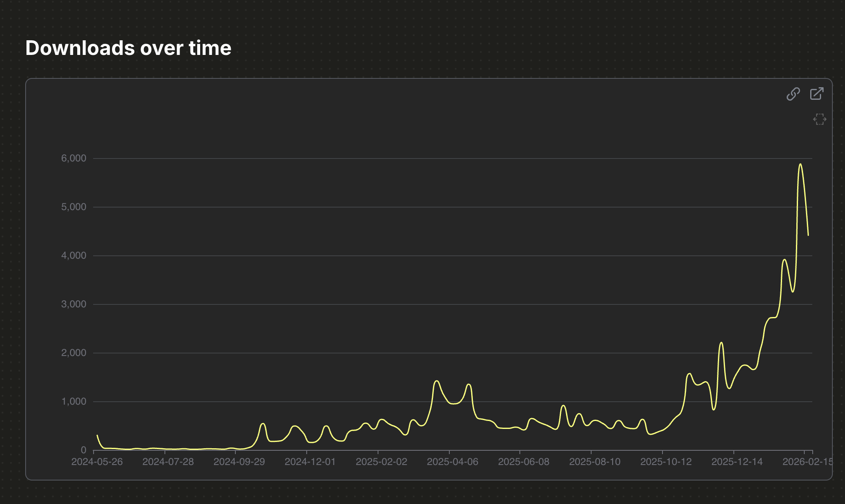Viewport: 845px width, 504px height.
Task: Click the 2025-10-12 x-axis date label
Action: (666, 462)
